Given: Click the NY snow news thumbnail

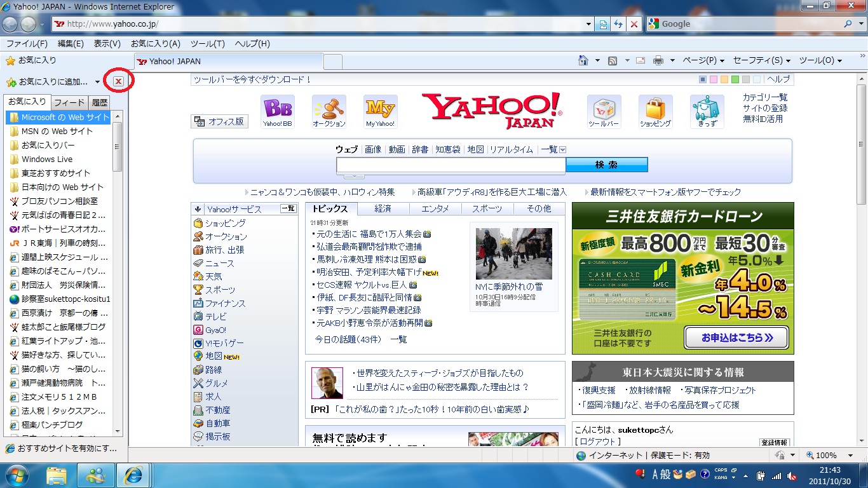Looking at the screenshot, I should point(513,254).
